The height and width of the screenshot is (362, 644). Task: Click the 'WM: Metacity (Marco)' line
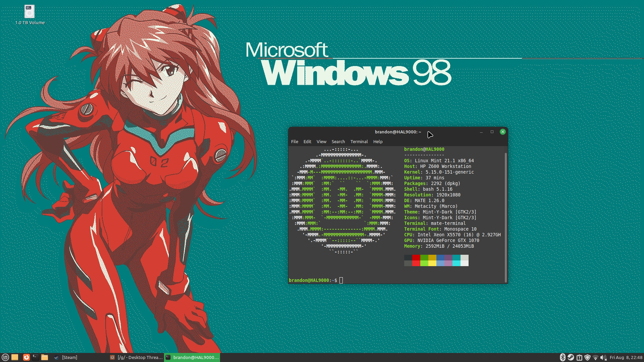431,206
